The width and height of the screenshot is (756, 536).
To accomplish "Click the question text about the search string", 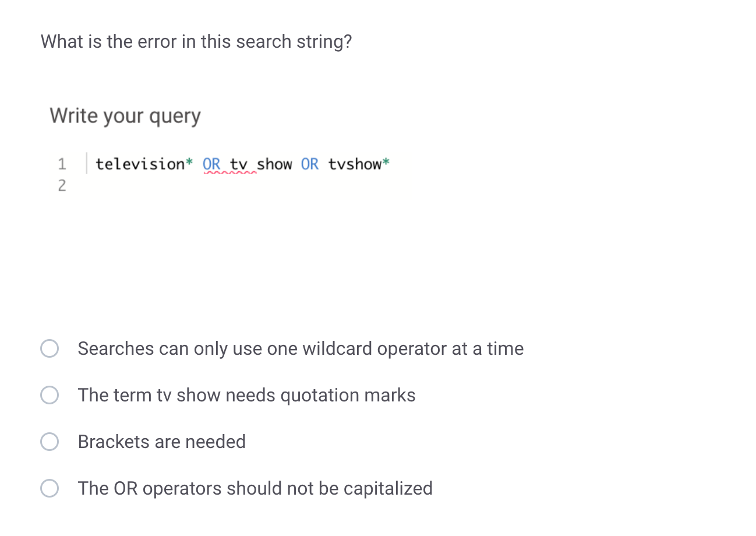I will 196,41.
